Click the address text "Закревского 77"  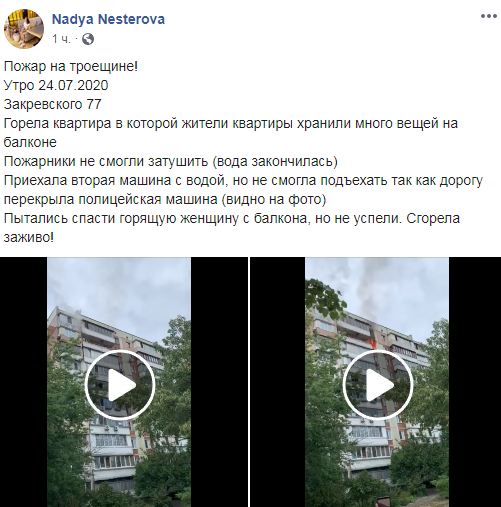point(53,105)
